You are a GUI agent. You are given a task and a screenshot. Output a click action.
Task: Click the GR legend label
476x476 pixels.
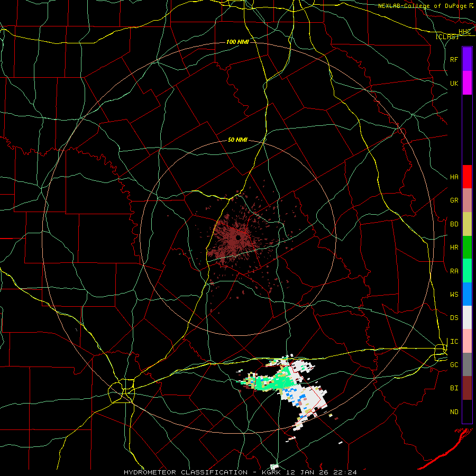pyautogui.click(x=454, y=200)
